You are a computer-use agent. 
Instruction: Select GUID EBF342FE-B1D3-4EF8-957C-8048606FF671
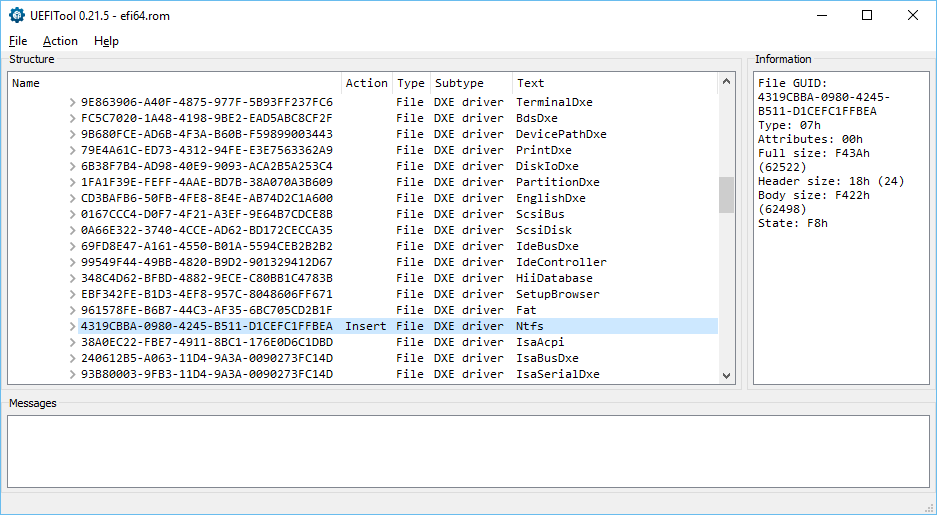point(207,295)
